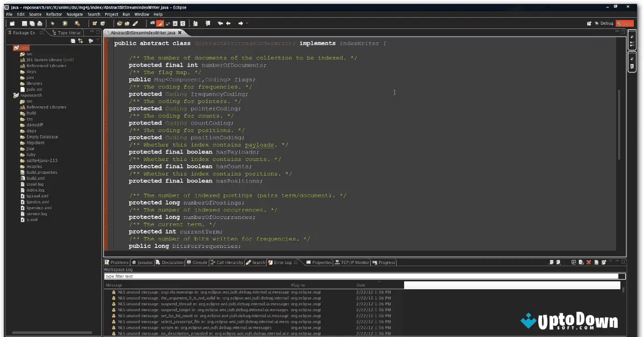Launch Debug mode via the bug toolbar icon
Image resolution: width=644 pixels, height=337 pixels.
point(53,23)
